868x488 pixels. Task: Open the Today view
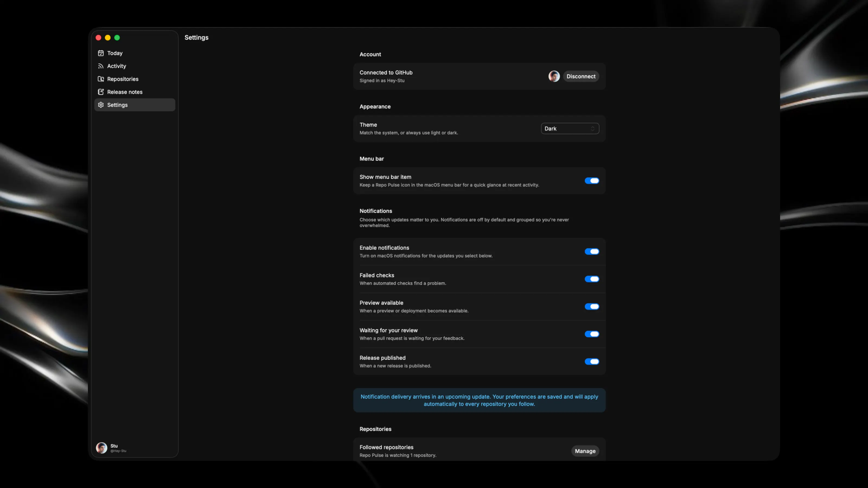(x=135, y=53)
